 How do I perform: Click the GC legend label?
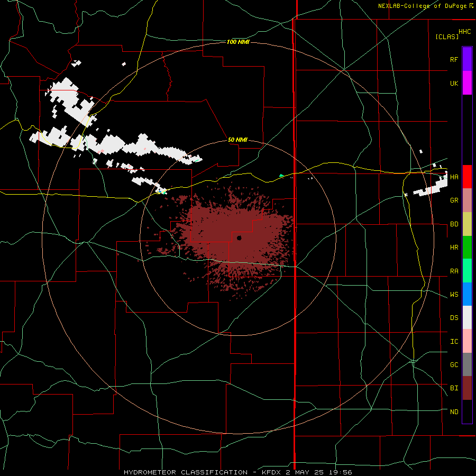click(454, 365)
